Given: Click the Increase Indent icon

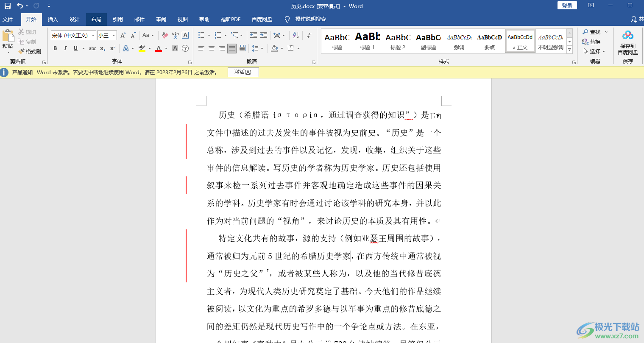Looking at the screenshot, I should (263, 35).
